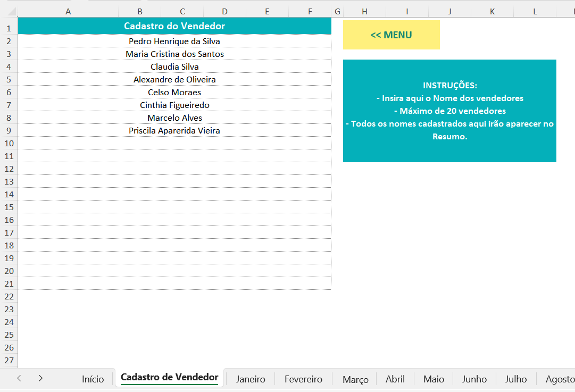Open the Junho sheet tab
This screenshot has width=575, height=392.
[x=474, y=379]
